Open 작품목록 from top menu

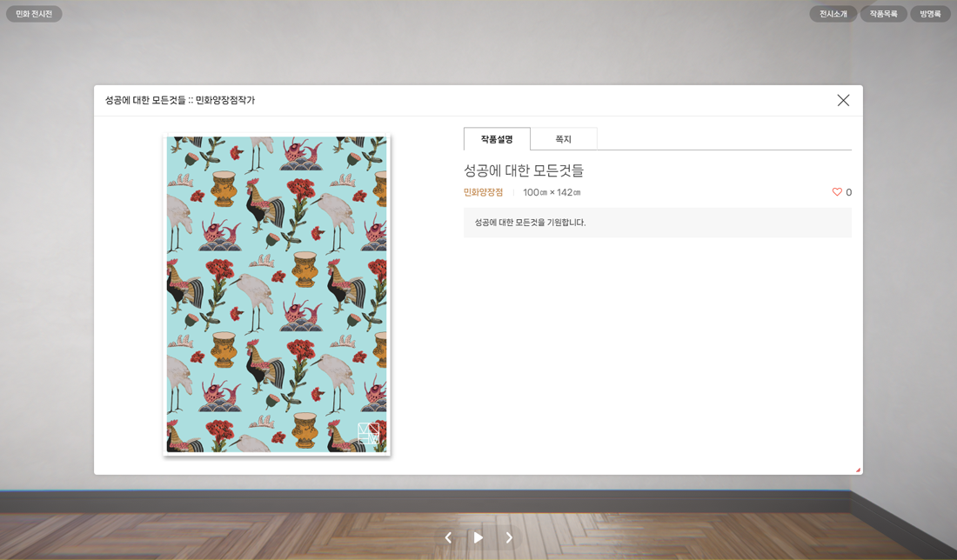point(883,14)
